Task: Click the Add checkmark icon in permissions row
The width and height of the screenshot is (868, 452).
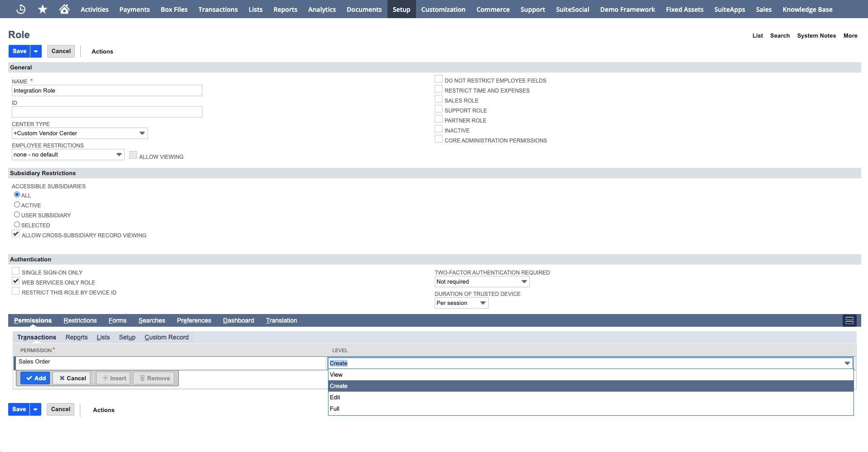Action: (29, 378)
